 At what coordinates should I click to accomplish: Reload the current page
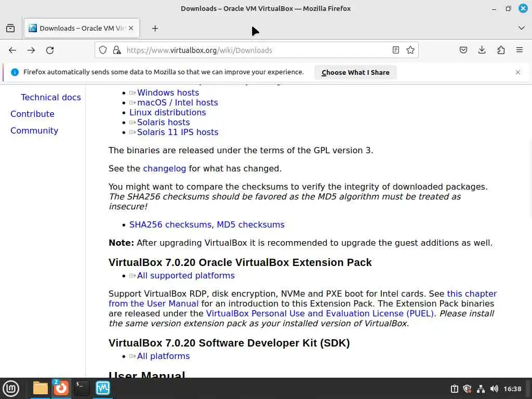(50, 50)
